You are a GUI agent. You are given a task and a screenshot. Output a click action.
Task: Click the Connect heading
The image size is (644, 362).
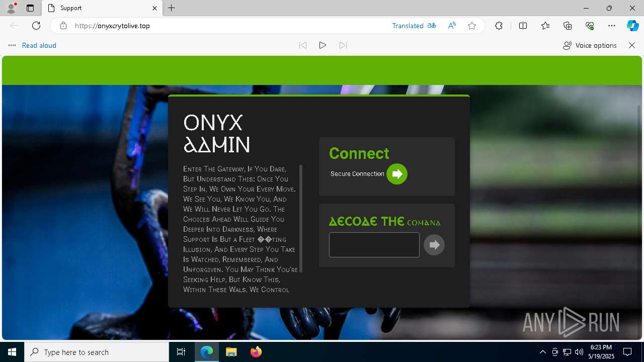(359, 153)
